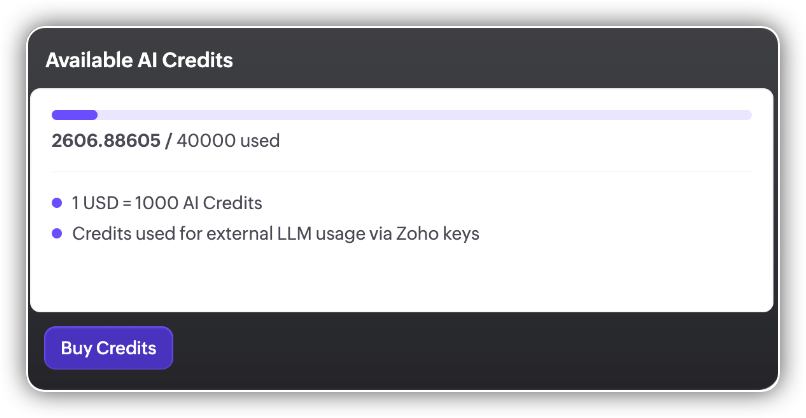Click the Buy Credits button
Image resolution: width=806 pixels, height=418 pixels.
108,348
